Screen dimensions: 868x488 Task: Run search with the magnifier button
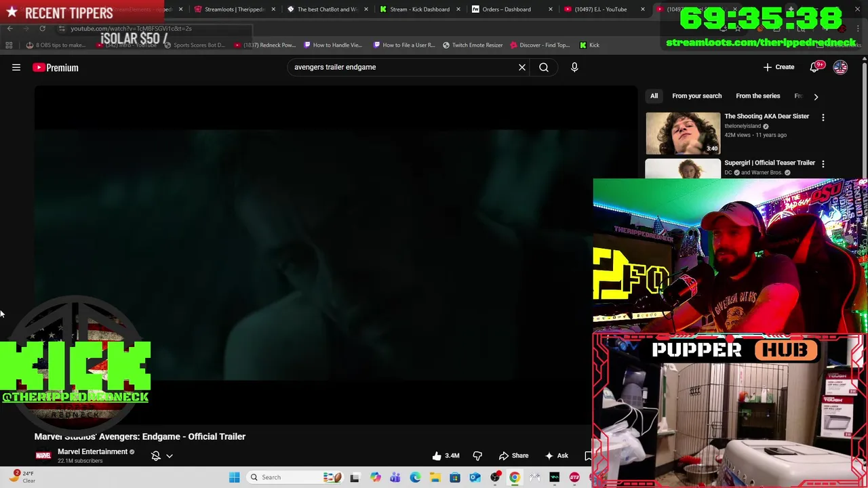pos(544,67)
